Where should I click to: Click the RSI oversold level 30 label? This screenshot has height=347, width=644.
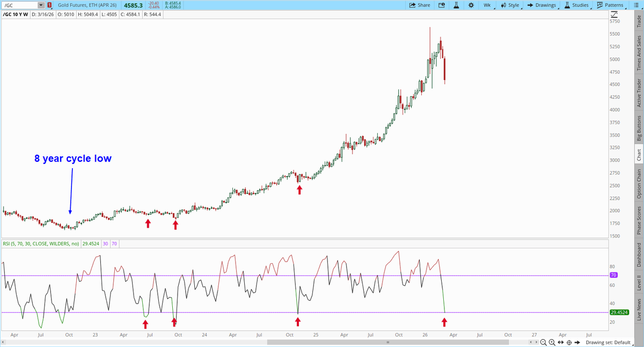point(106,243)
